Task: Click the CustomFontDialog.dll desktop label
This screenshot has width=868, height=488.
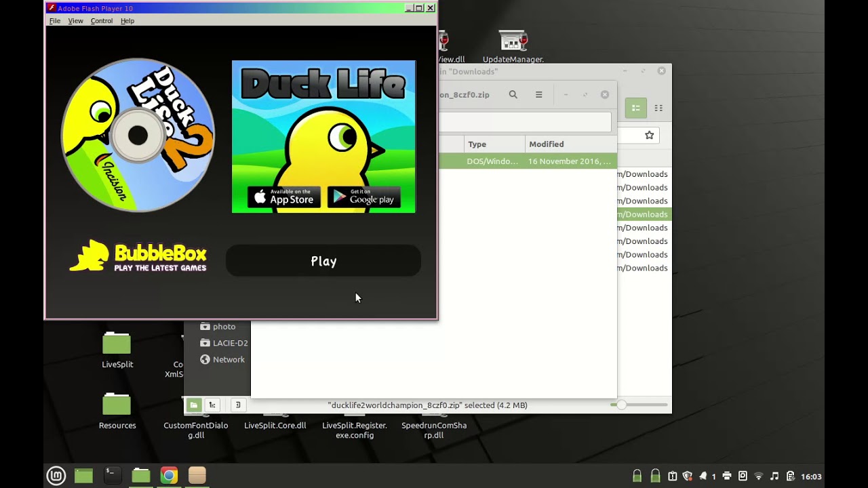Action: [196, 430]
